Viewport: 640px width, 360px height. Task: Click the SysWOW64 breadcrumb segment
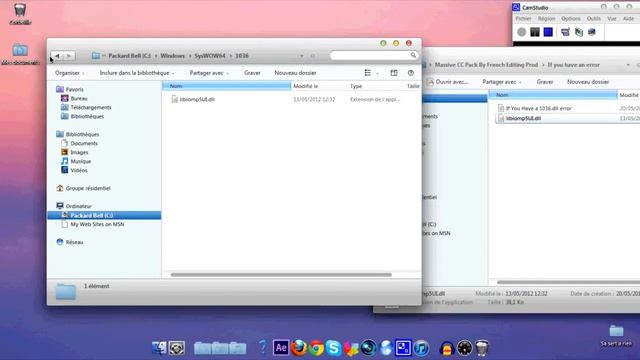210,56
